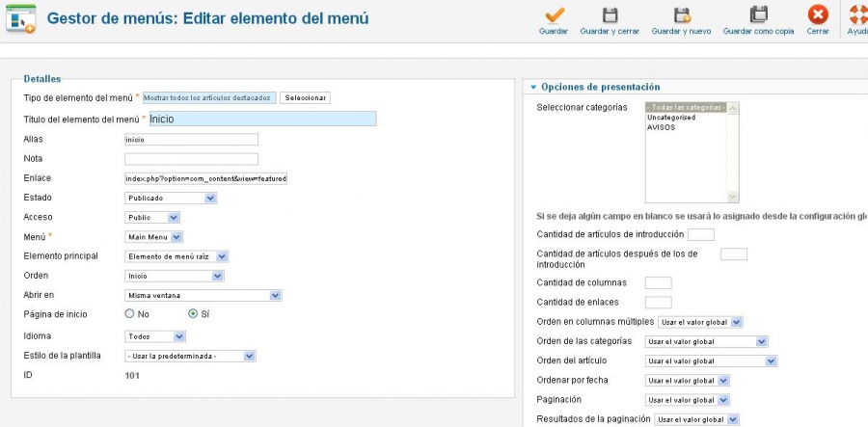Open the Ayuda lifebuoy icon
Screen dimensions: 868x427
click(858, 14)
